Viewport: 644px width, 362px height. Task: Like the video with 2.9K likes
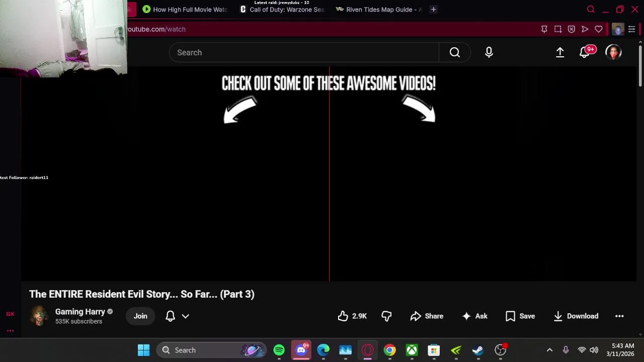click(352, 316)
